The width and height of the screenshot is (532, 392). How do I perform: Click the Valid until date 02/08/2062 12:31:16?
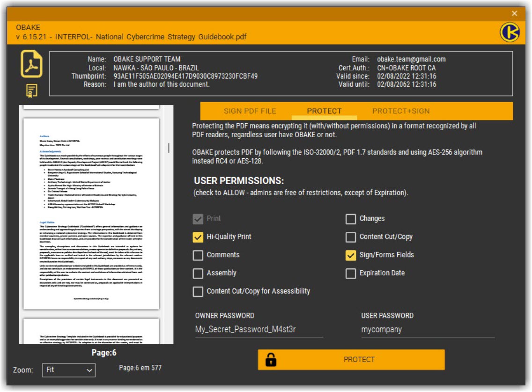(406, 84)
